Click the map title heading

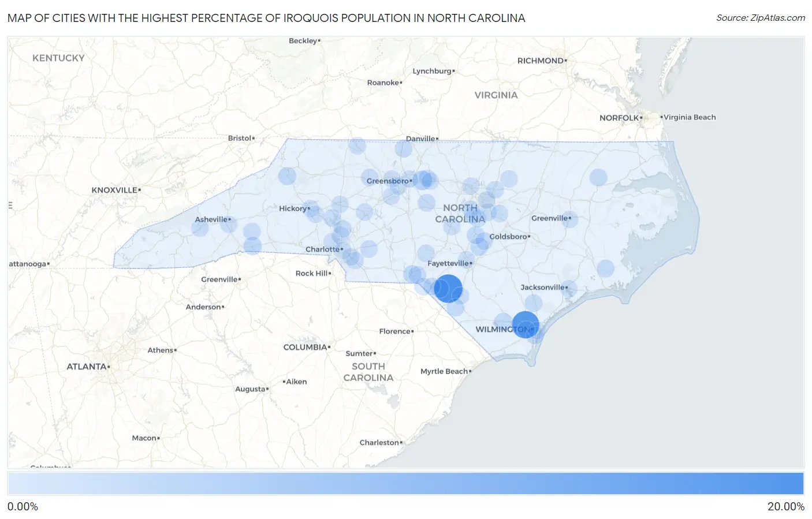click(266, 18)
